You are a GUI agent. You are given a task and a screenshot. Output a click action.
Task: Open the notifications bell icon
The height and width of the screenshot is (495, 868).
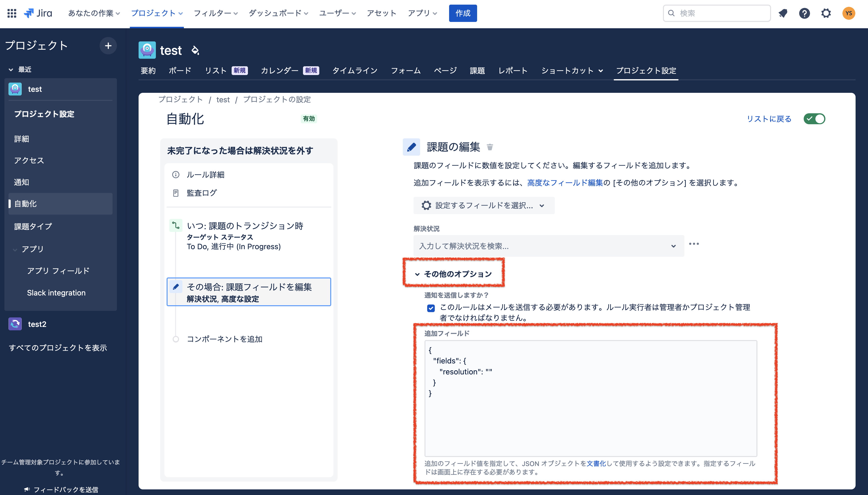click(x=783, y=13)
